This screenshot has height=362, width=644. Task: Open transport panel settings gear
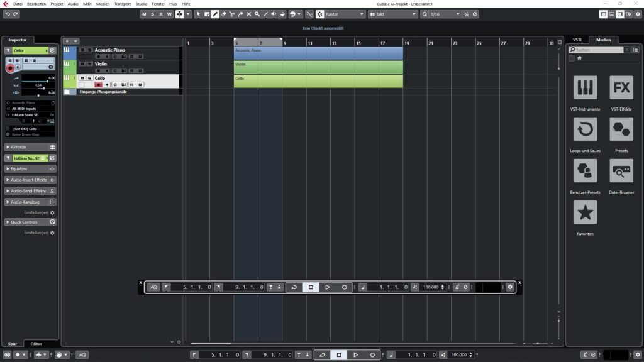tap(510, 287)
